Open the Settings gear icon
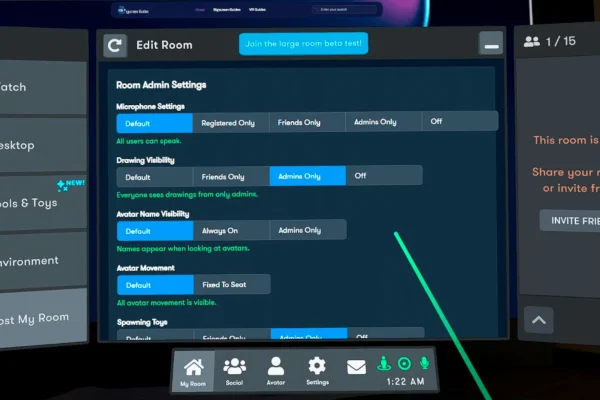The image size is (600, 400). point(317,371)
